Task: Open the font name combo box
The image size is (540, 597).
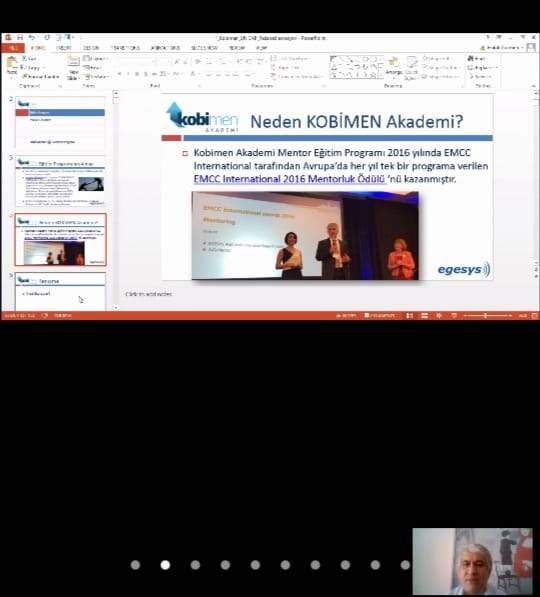Action: pos(137,61)
